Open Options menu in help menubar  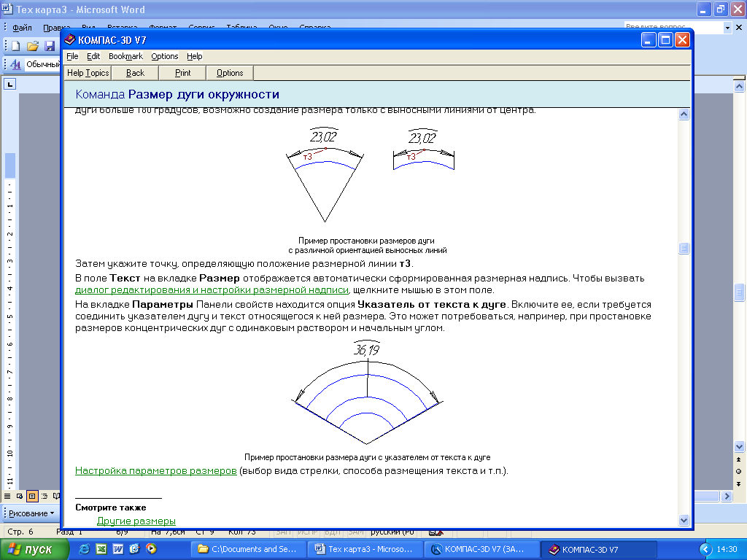coord(165,56)
